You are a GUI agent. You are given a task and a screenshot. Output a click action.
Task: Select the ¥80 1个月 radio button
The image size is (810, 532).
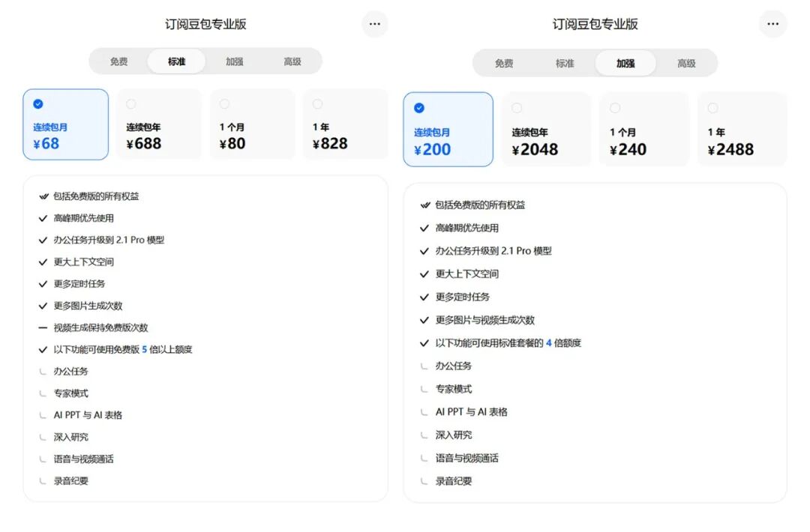tap(224, 104)
